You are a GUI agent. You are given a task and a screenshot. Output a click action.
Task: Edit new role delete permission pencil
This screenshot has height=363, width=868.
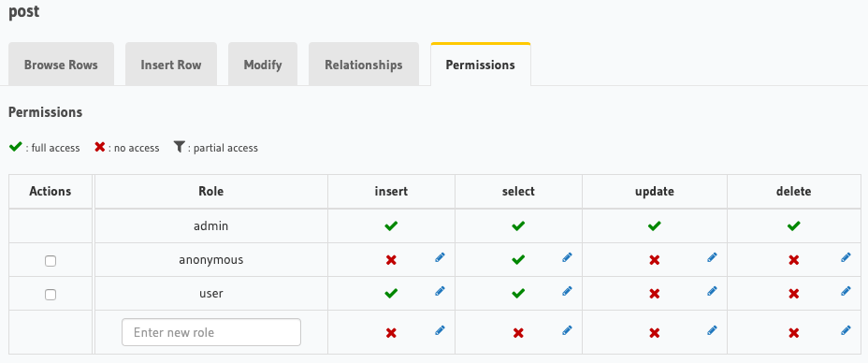(x=846, y=330)
